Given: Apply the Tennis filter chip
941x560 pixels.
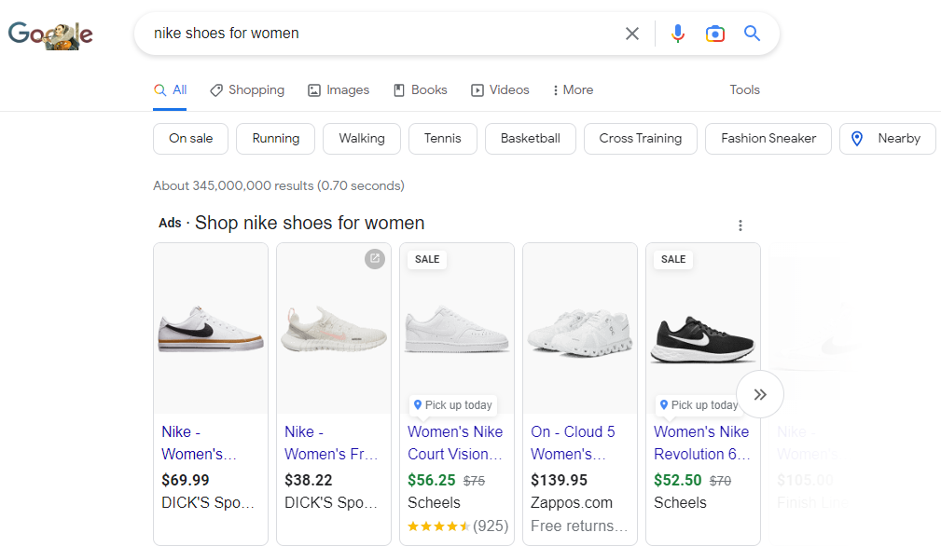Looking at the screenshot, I should 443,139.
